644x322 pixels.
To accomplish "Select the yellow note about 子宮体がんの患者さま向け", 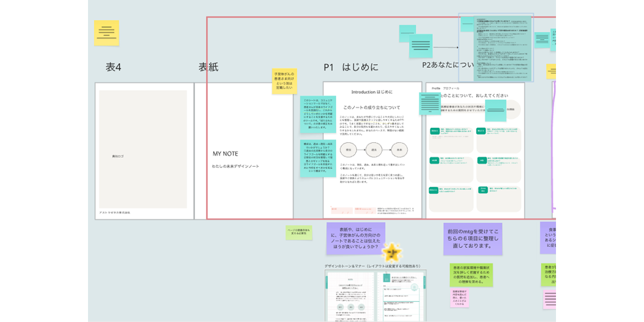I will (x=284, y=81).
